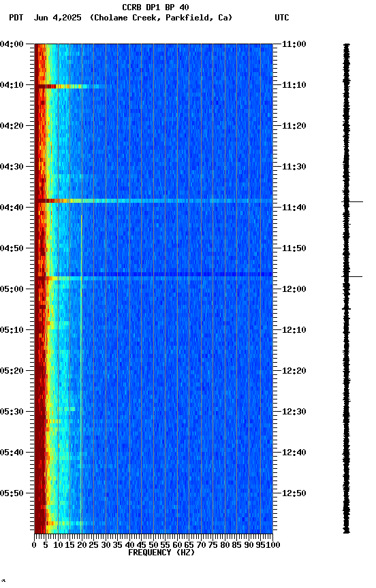Click the '11:00' UTC time label

pos(294,44)
